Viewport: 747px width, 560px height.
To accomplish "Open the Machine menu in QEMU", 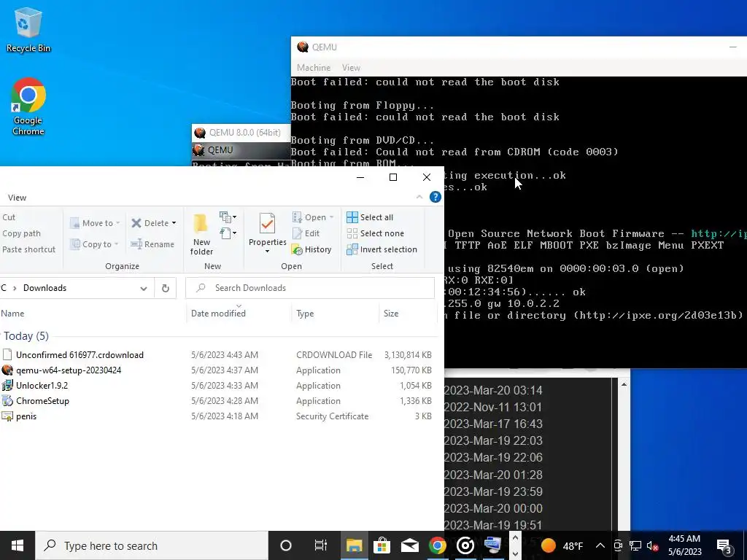I will point(314,68).
